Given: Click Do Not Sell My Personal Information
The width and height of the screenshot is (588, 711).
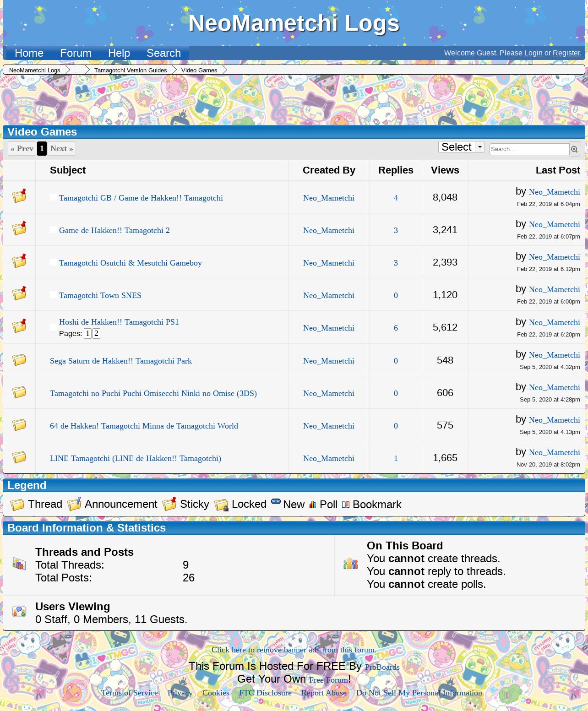Looking at the screenshot, I should pos(419,693).
